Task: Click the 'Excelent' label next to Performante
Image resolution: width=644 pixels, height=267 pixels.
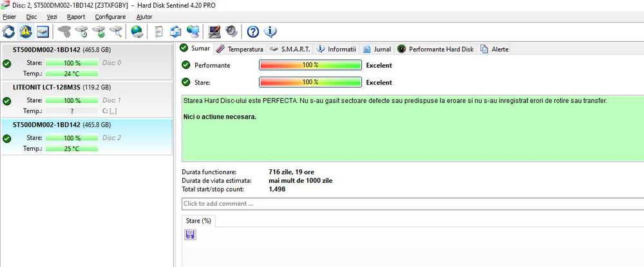Action: [x=379, y=65]
